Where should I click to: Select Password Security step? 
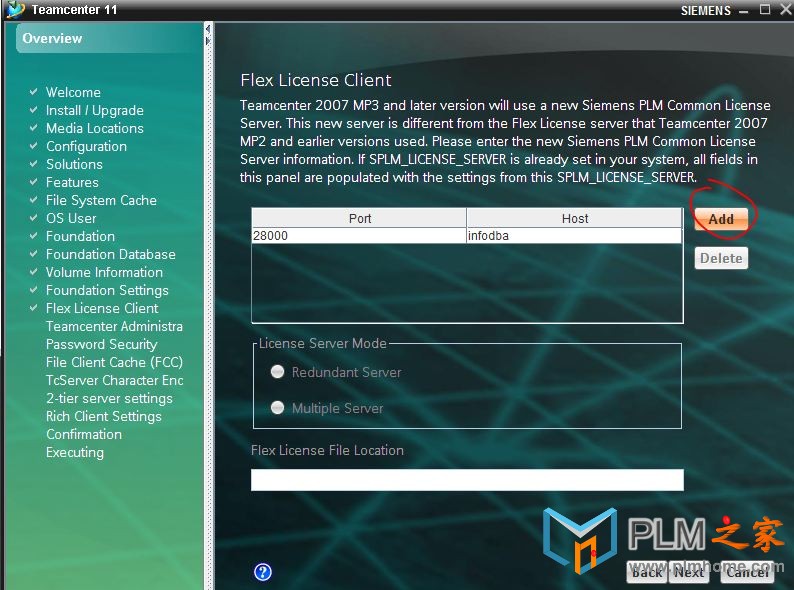pyautogui.click(x=102, y=344)
